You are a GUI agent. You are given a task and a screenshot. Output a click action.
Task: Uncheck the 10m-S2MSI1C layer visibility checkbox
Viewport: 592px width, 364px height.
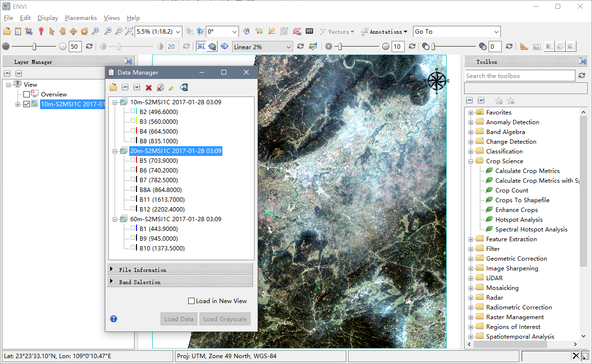tap(26, 104)
